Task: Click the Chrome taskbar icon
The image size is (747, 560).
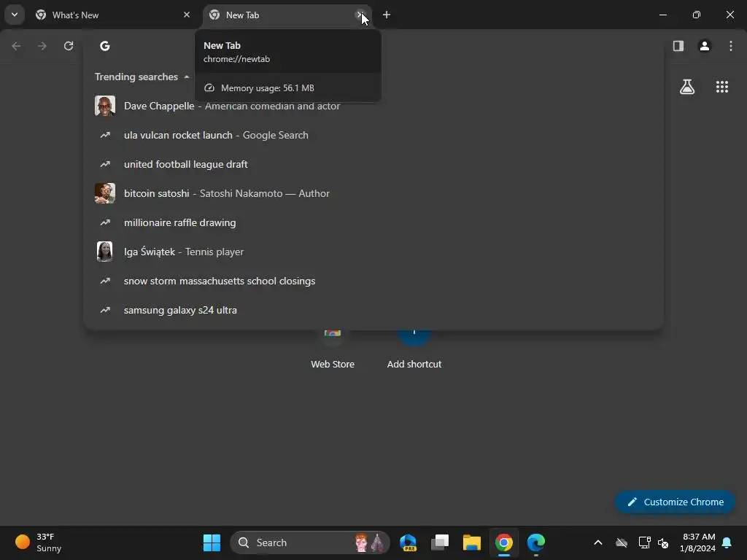Action: [x=503, y=542]
